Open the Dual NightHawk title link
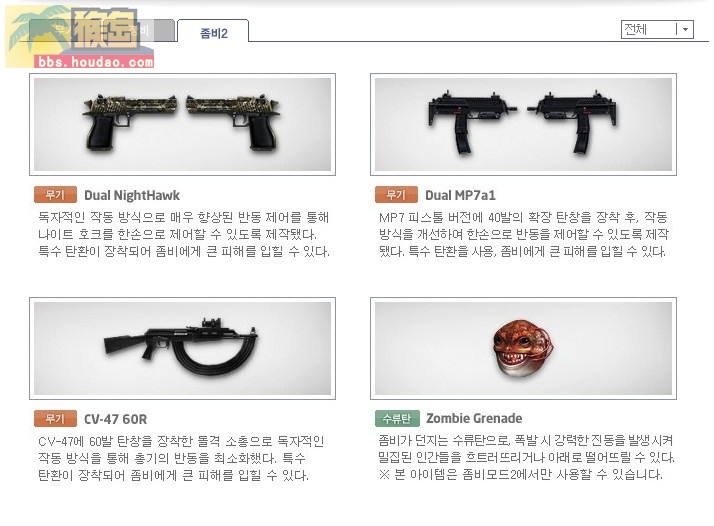 (132, 195)
